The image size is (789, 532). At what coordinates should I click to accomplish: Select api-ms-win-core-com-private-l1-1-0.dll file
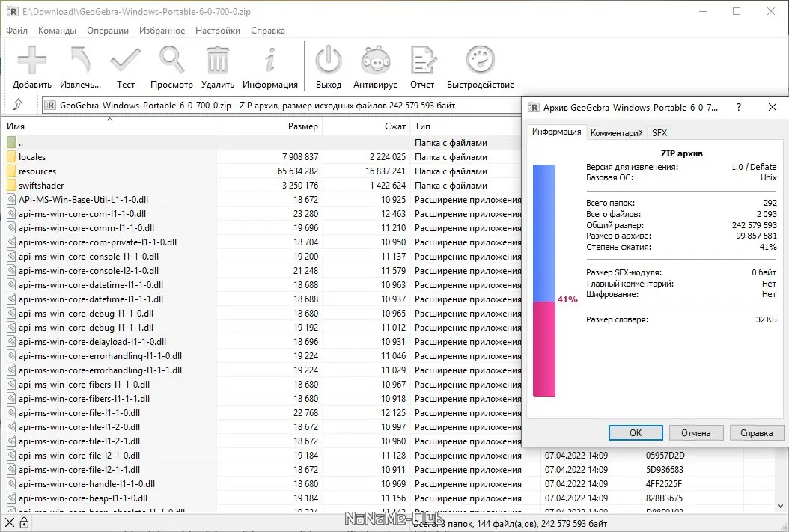[x=97, y=242]
